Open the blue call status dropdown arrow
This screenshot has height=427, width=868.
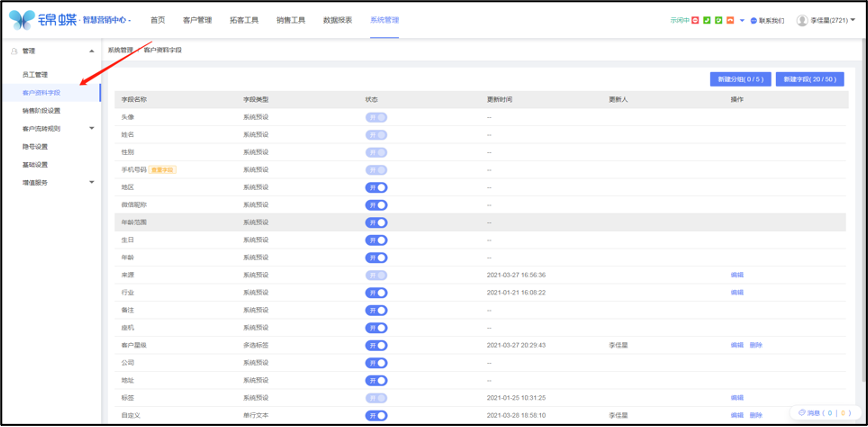pyautogui.click(x=742, y=20)
